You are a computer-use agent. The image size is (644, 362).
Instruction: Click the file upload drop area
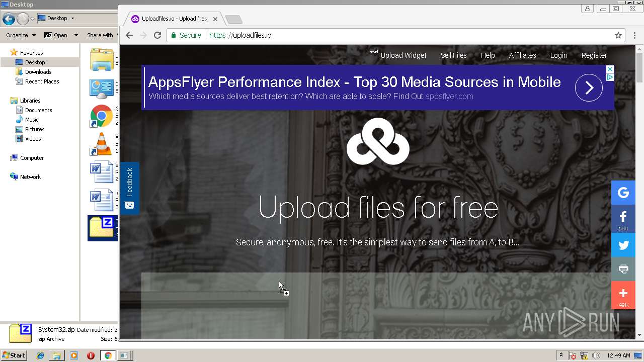click(377, 306)
